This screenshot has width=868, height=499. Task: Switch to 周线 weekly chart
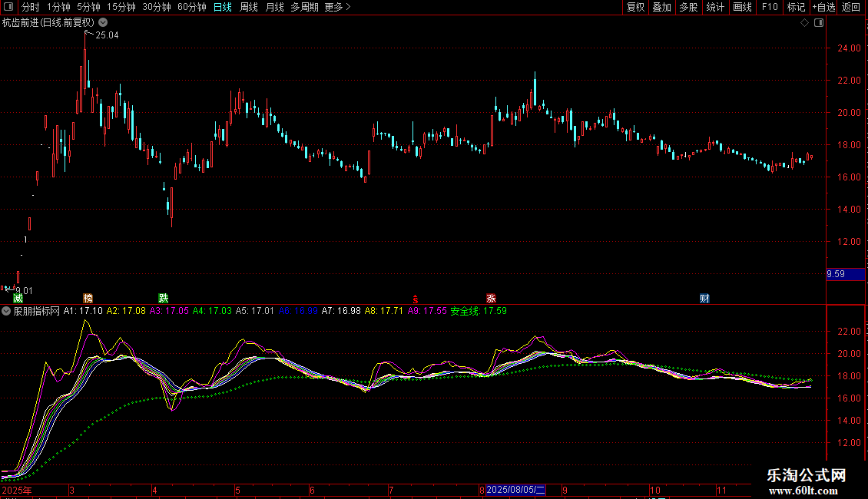(248, 8)
